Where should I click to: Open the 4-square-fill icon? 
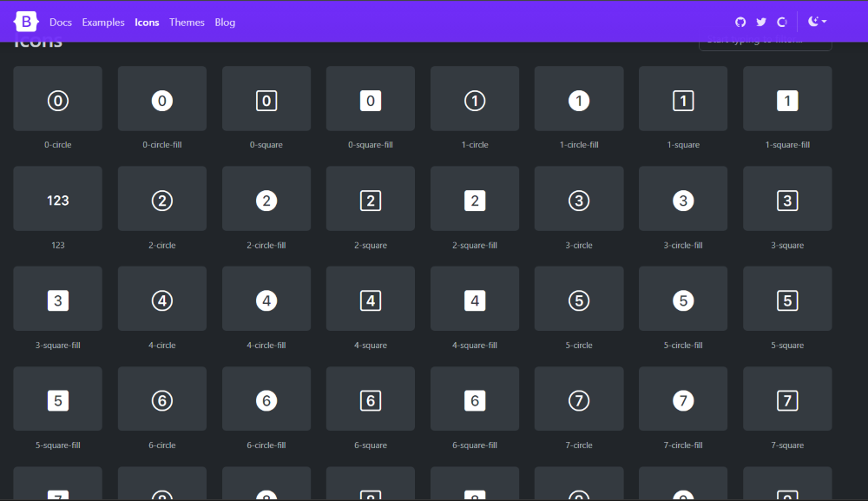(475, 299)
